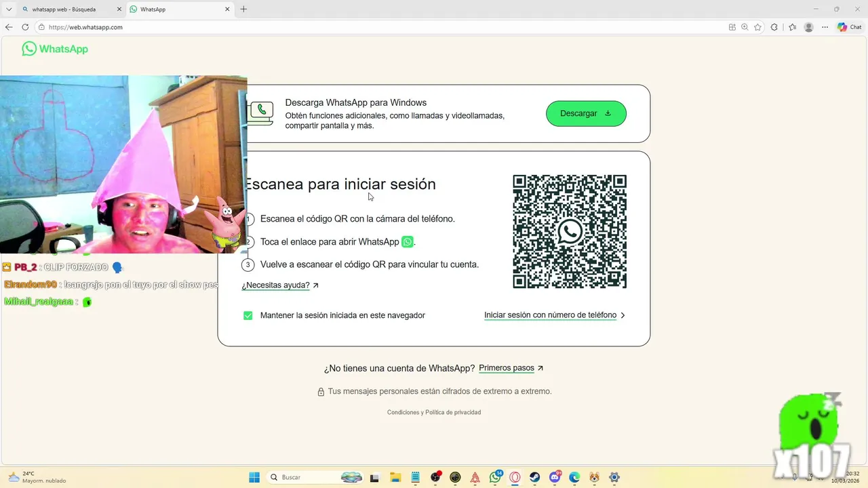Screen dimensions: 868x488
Task: Go back with the browser back arrow
Action: [9, 27]
